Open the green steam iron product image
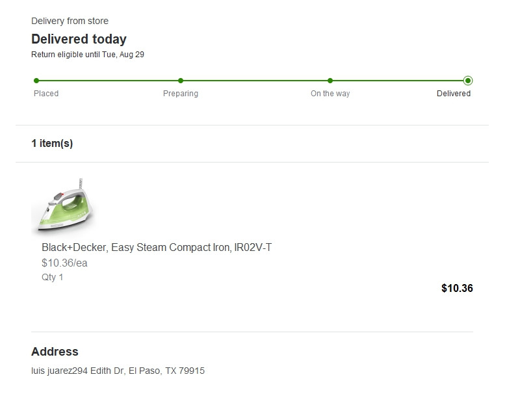This screenshot has width=520, height=420. pos(62,205)
